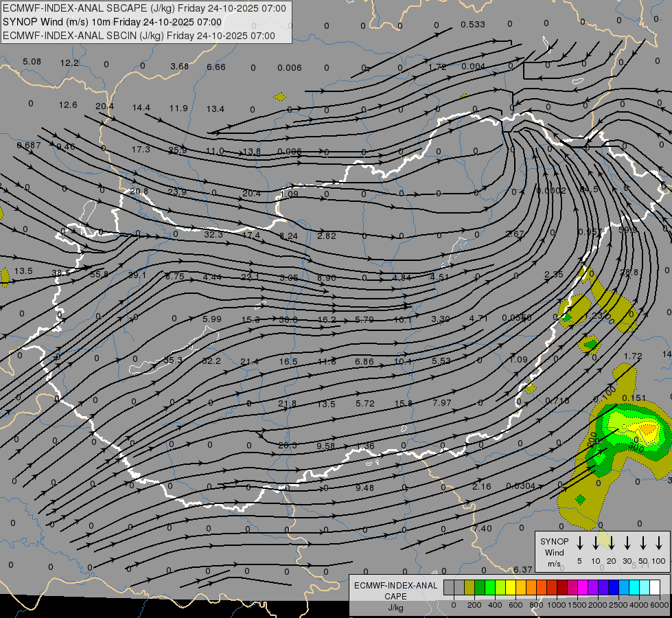Click the '15.8' value on the map
Screen dimensions: 672x618
[x=404, y=403]
